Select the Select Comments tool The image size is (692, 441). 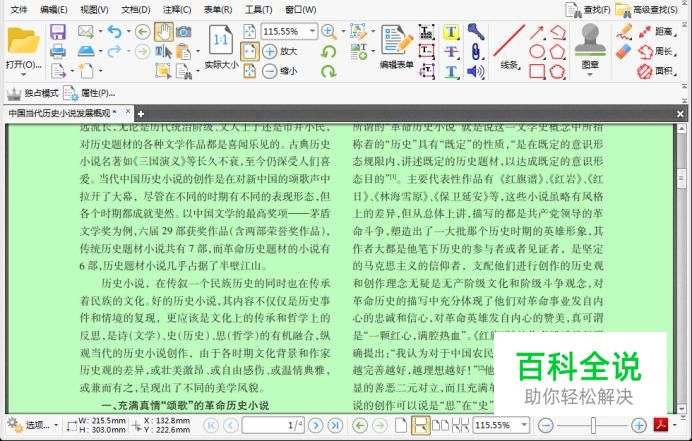(x=163, y=71)
